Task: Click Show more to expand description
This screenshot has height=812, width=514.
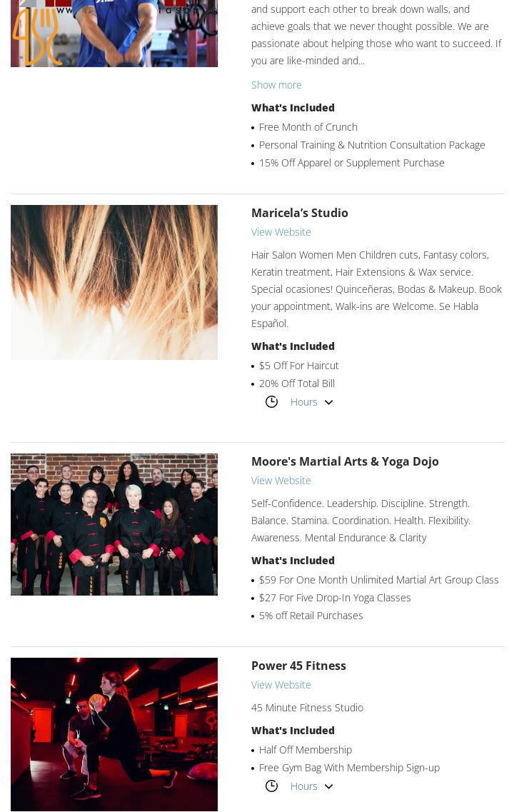Action: click(x=276, y=85)
